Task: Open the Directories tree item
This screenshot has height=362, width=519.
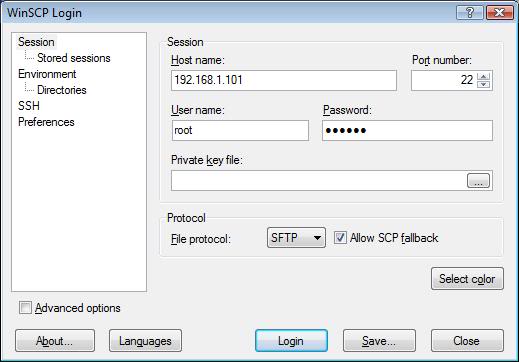Action: [62, 90]
